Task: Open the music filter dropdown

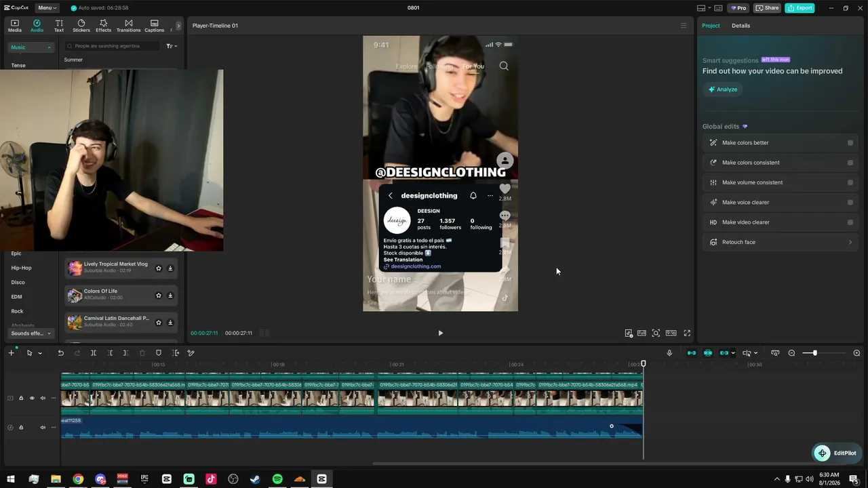Action: tap(172, 46)
